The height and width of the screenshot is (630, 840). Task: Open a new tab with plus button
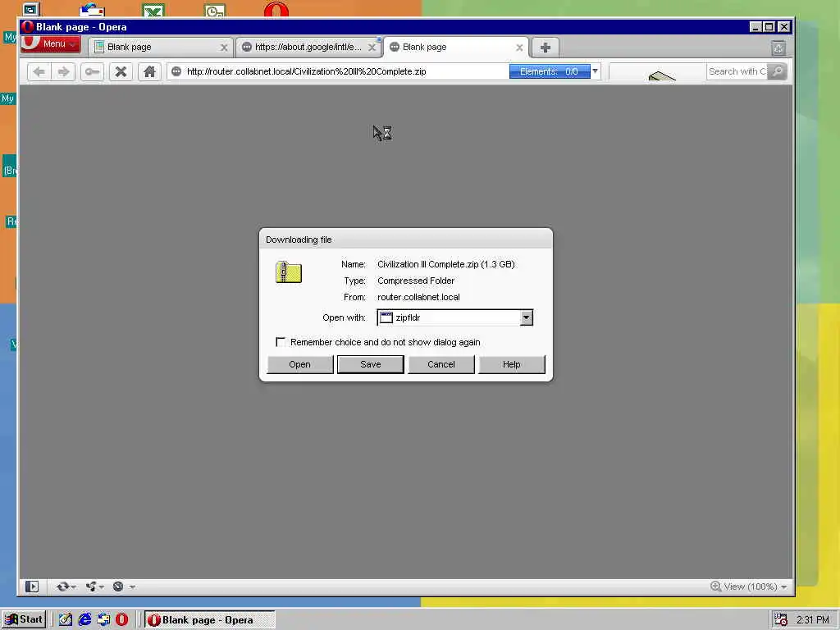coord(546,48)
